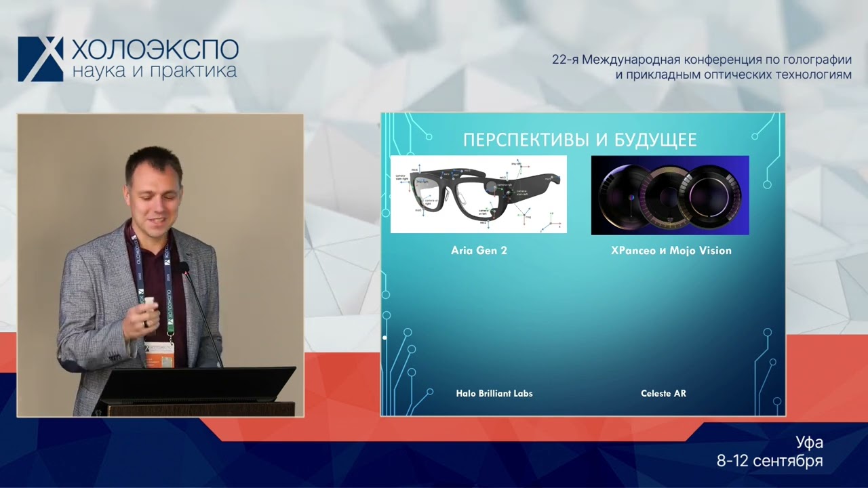Click the 'Уфа' location text

click(810, 443)
